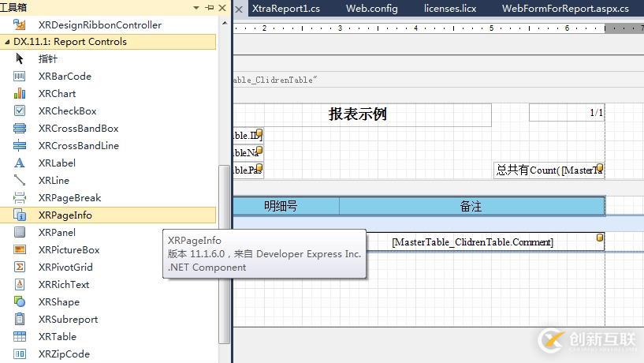
Task: Click the XRDesignRibbonController icon
Action: click(19, 24)
